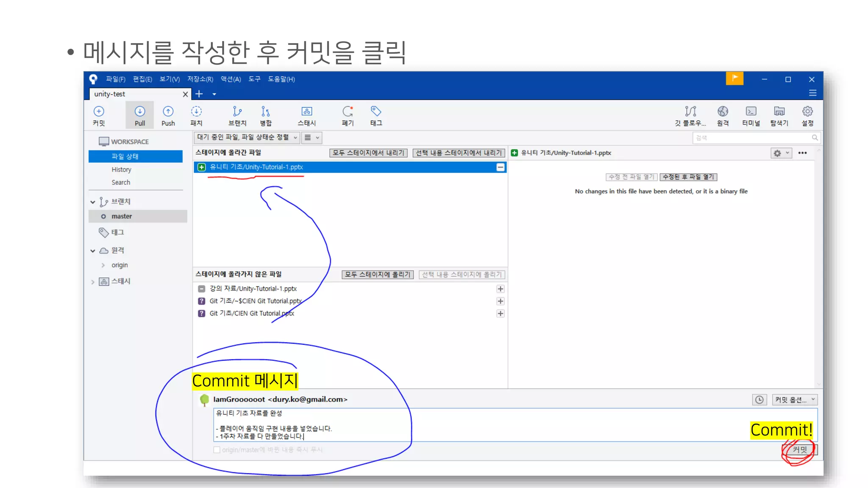
Task: Stage 강의 자료/Unity-Tutorial-1.pptx with plus button
Action: point(501,289)
